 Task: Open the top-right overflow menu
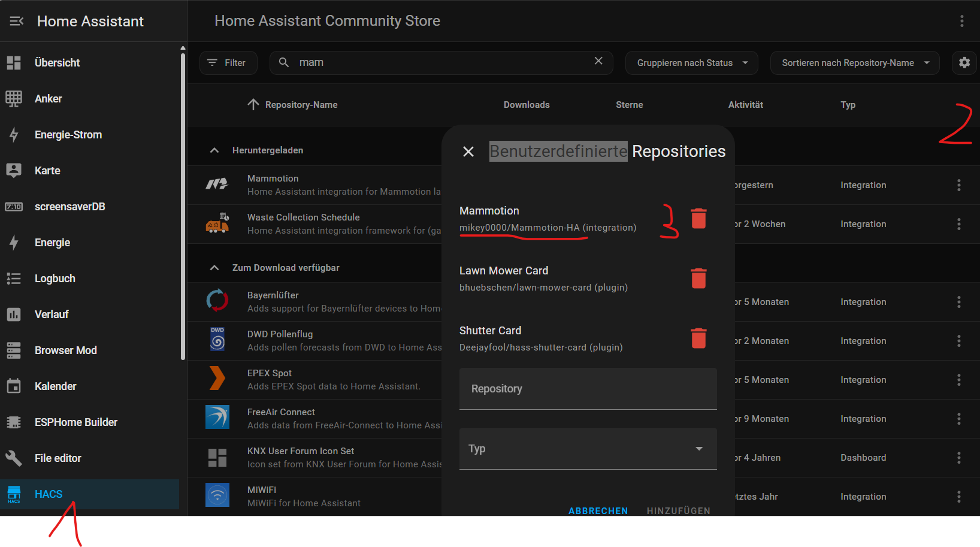point(962,21)
